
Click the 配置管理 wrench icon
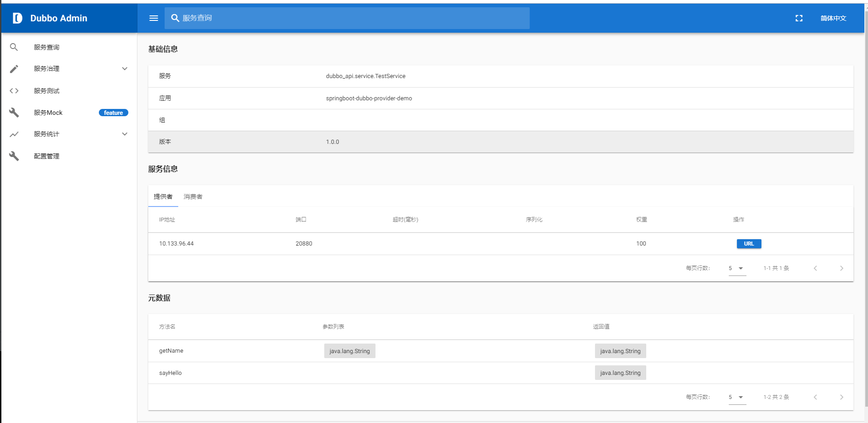click(14, 156)
